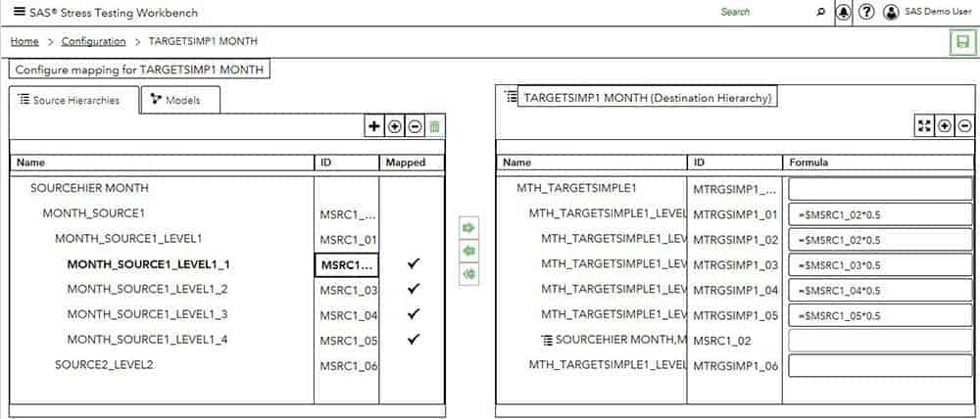The width and height of the screenshot is (980, 419).
Task: Click the MSRC1_04 ID cell
Action: tap(348, 315)
